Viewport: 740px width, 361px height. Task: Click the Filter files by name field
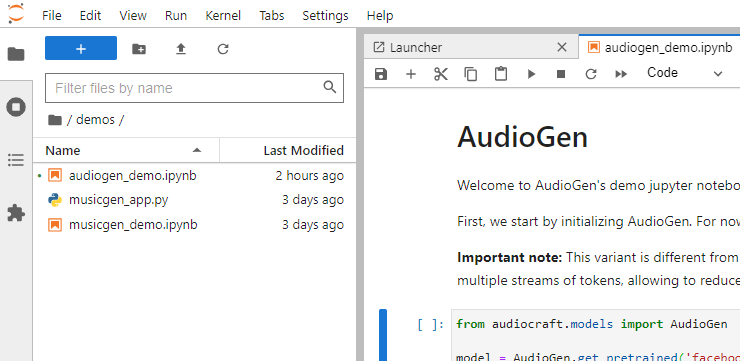(194, 88)
